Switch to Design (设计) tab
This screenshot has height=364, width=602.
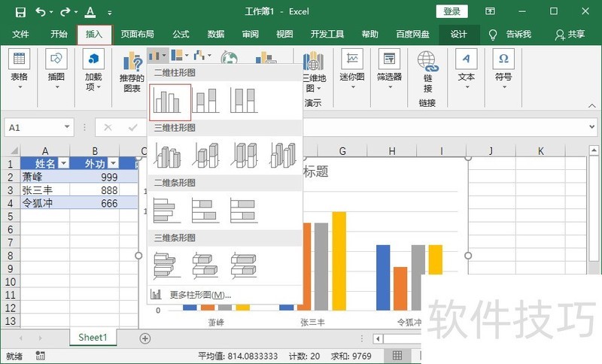pyautogui.click(x=459, y=34)
